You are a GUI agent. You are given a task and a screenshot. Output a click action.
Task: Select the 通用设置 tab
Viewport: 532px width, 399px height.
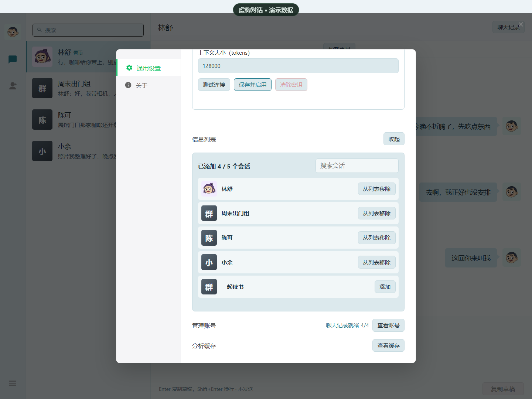click(149, 68)
